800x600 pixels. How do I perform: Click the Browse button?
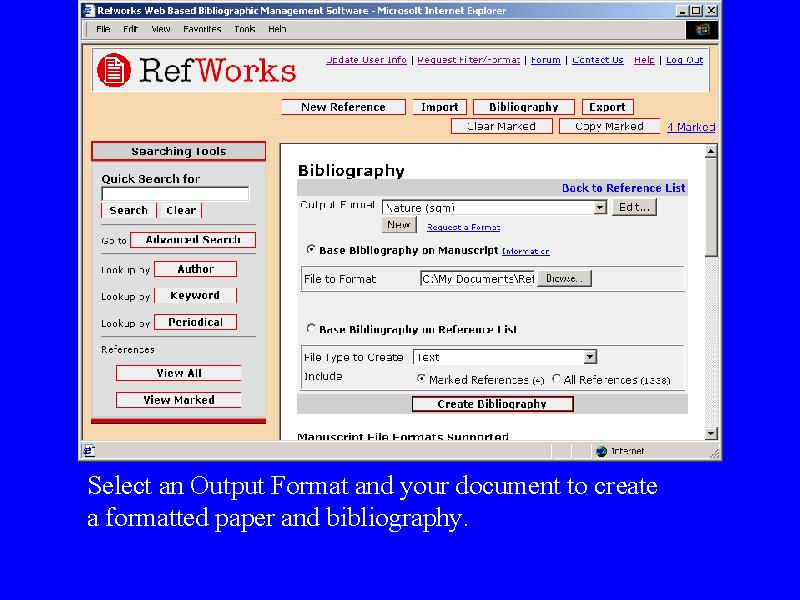564,279
